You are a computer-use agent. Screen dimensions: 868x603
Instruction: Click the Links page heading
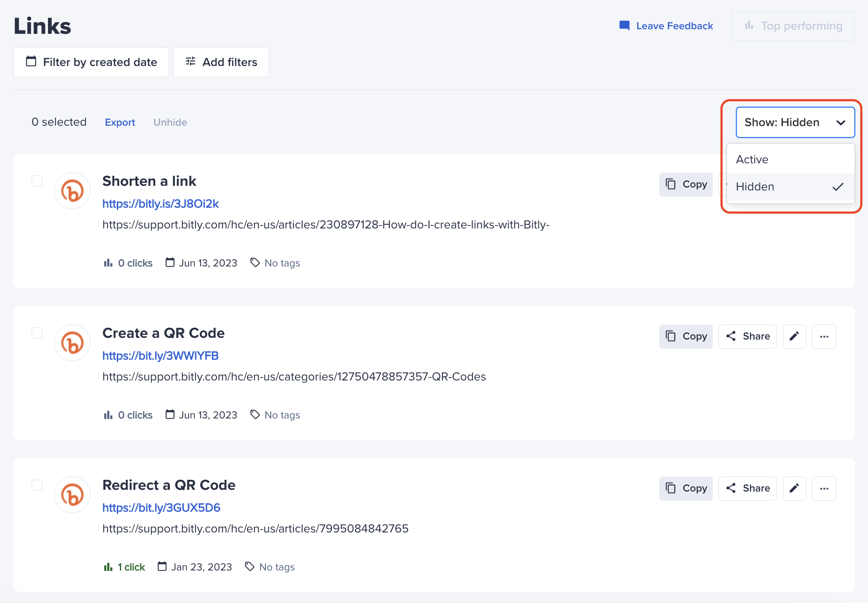point(43,26)
